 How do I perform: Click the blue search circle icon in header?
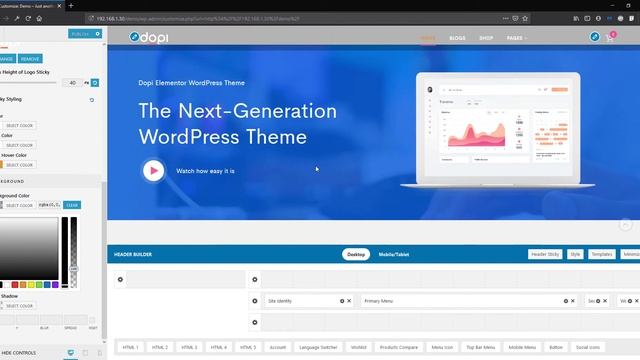[x=595, y=37]
